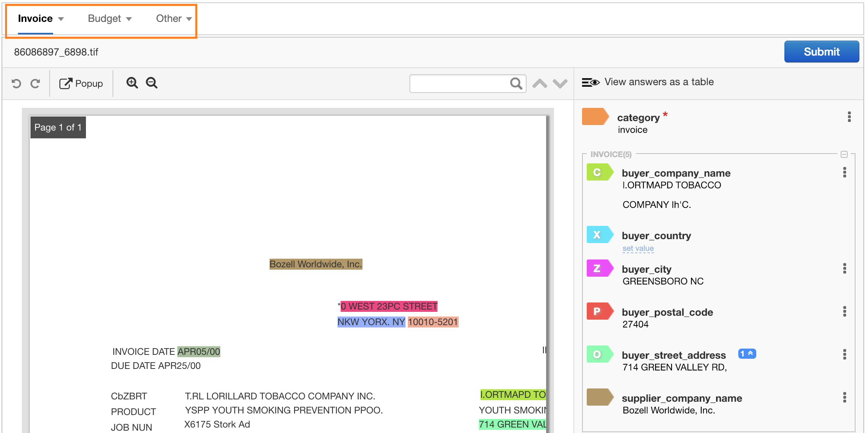Click T.RL LORILLARD TOBACCO COMPANY INC. line
Screen dimensions: 868x433
tap(280, 396)
